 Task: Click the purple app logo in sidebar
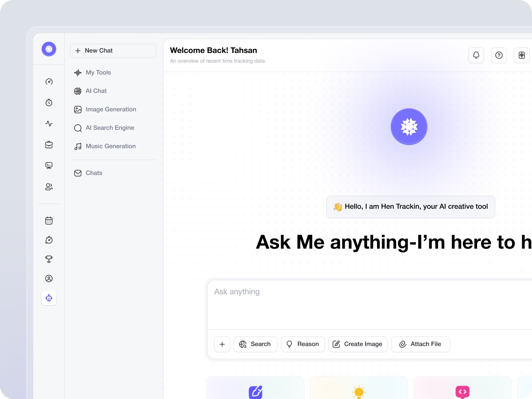pos(49,49)
